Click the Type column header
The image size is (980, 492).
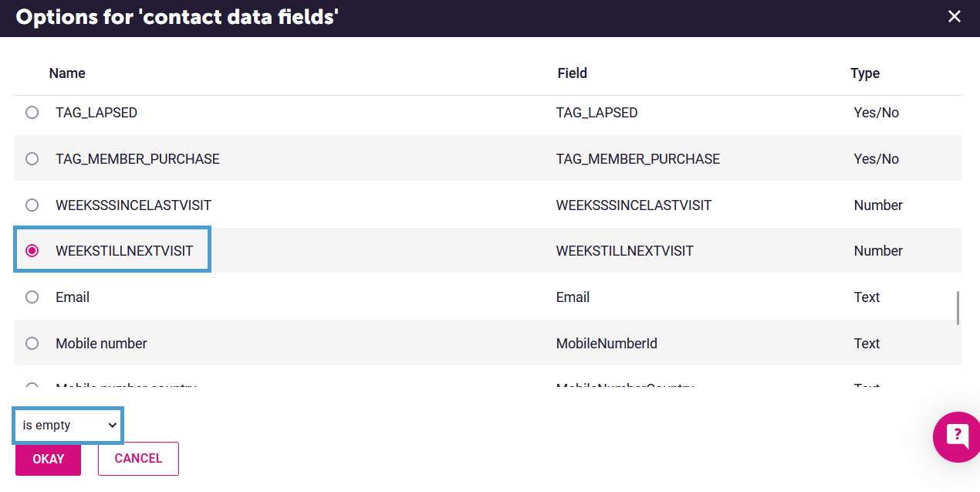point(865,73)
